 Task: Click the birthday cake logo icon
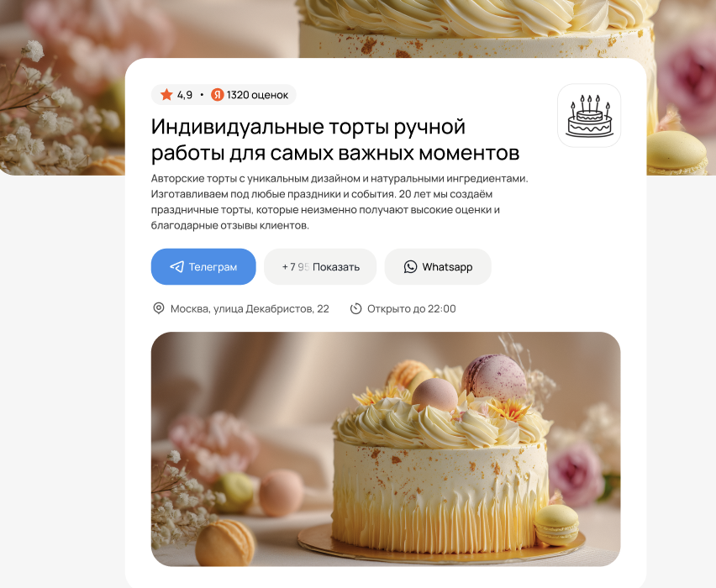click(x=589, y=116)
